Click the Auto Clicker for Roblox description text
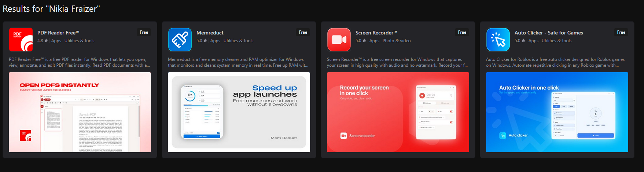Viewport: 644px width, 172px height. (555, 62)
